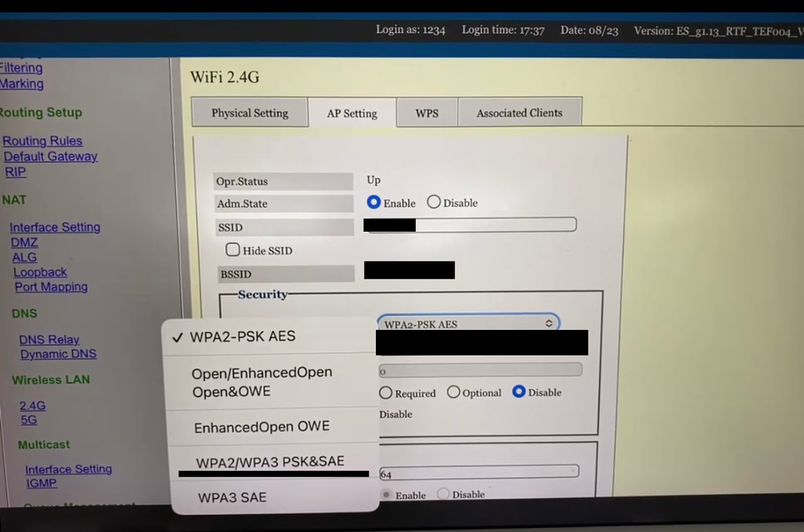This screenshot has height=532, width=804.
Task: Select Open/EnhancedOpen Open&OWE option
Action: click(x=262, y=382)
